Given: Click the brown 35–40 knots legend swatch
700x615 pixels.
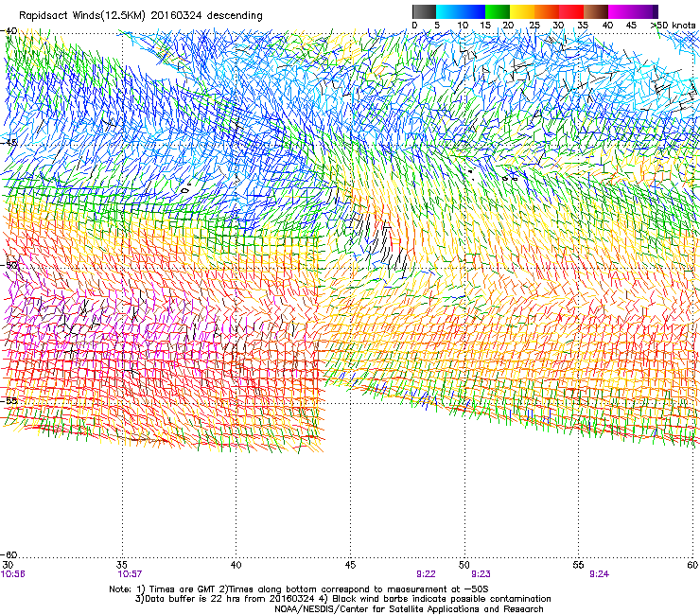Looking at the screenshot, I should tap(596, 11).
